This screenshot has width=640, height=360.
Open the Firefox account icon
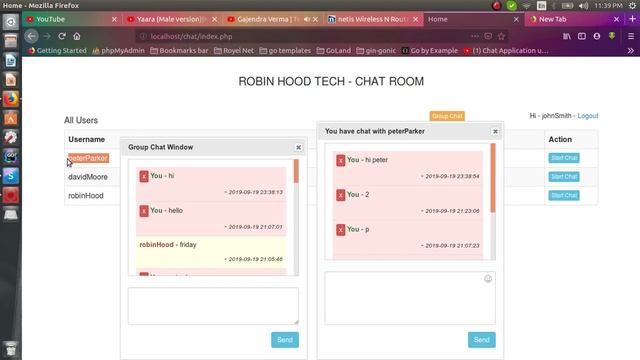click(x=597, y=36)
